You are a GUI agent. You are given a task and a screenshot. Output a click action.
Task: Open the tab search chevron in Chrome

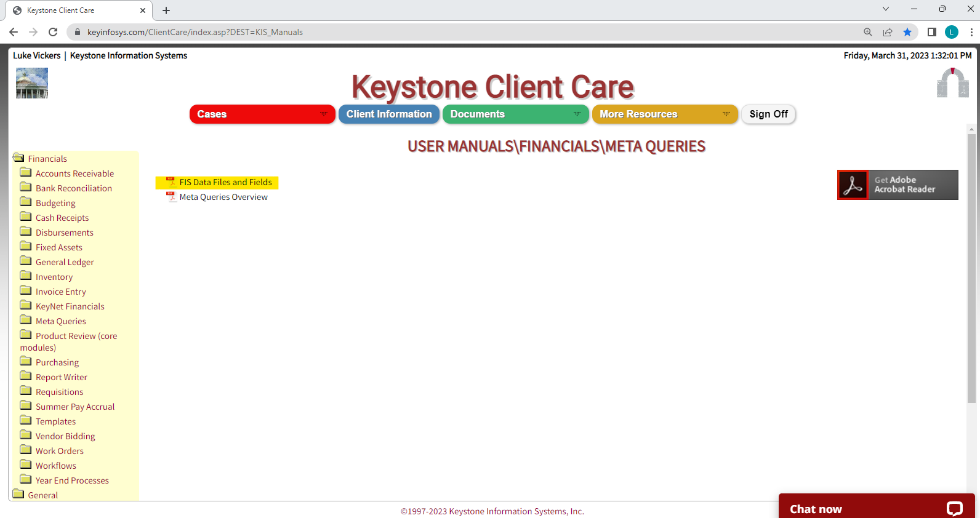(886, 9)
